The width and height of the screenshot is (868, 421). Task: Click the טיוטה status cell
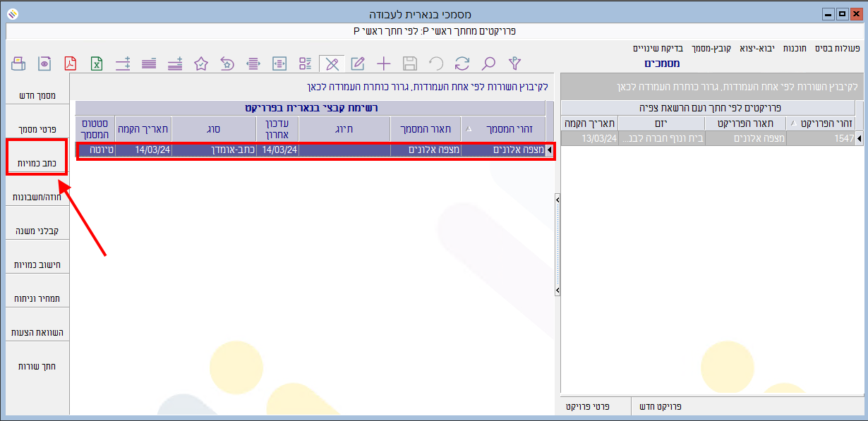tap(95, 150)
